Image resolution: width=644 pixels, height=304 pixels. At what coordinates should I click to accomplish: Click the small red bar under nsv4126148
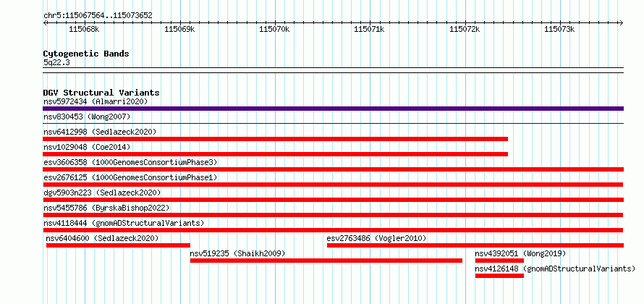(499, 276)
